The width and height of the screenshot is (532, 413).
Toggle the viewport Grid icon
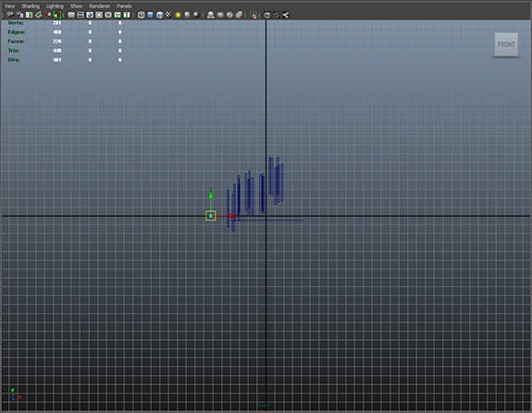click(71, 15)
